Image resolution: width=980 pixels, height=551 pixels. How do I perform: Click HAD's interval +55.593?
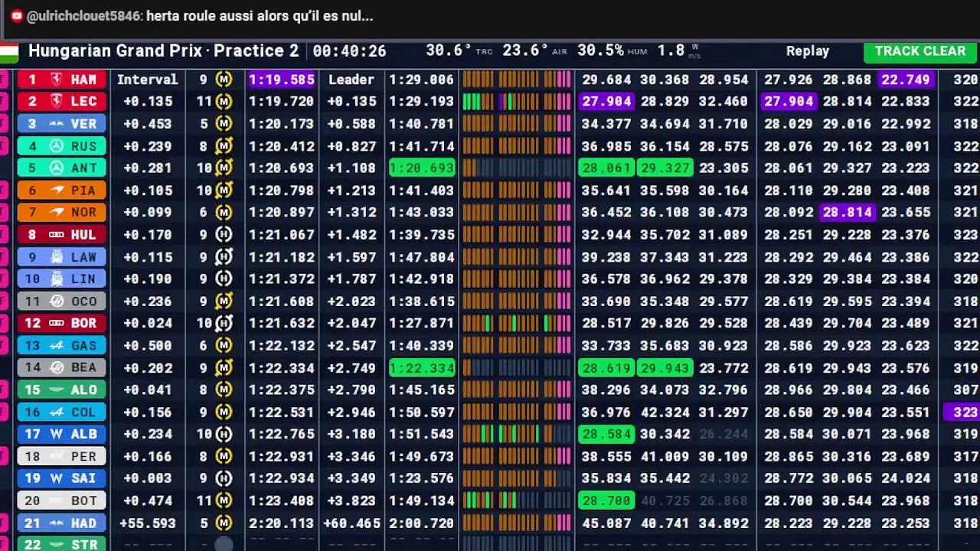[148, 523]
